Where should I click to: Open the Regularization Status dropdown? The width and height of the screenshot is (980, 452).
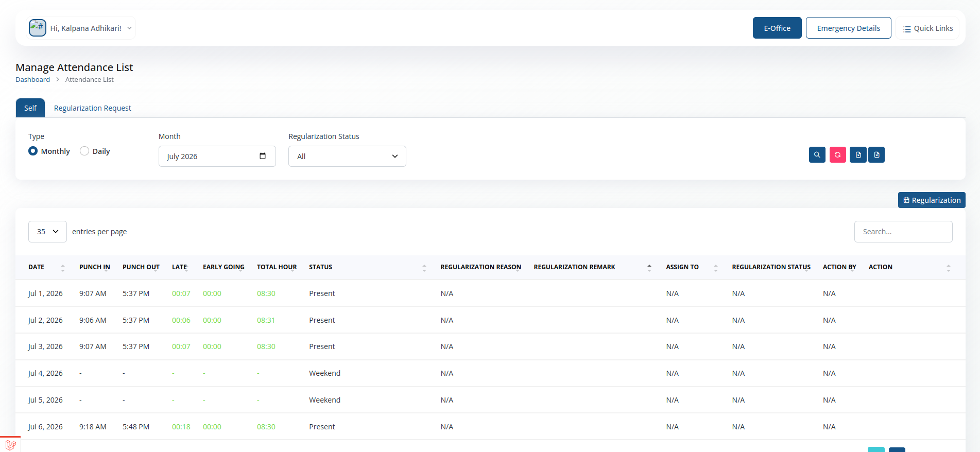pyautogui.click(x=347, y=156)
